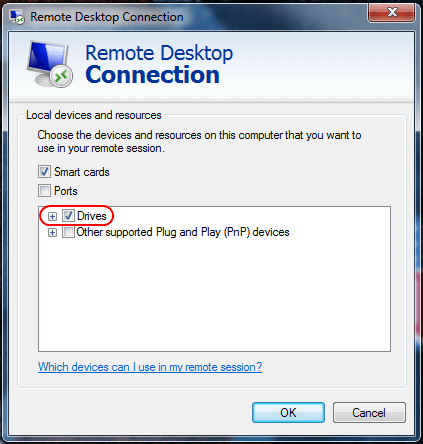
Task: Click the window title bar text
Action: [x=107, y=17]
